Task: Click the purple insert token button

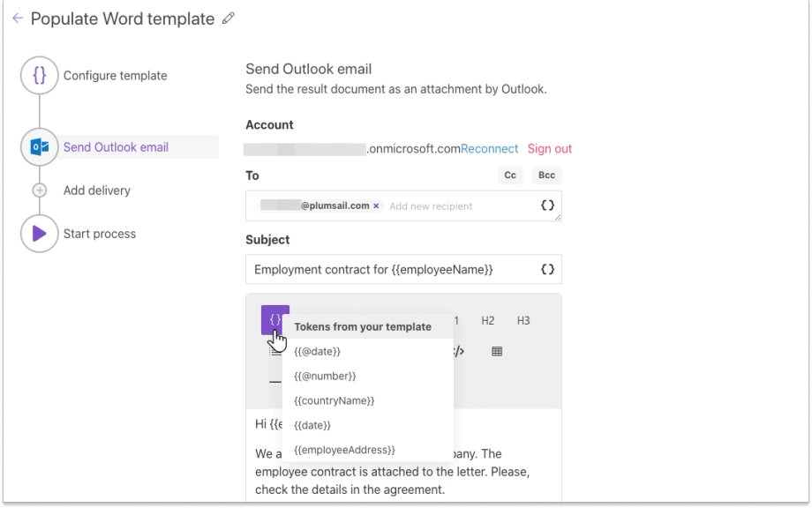Action: (x=275, y=319)
